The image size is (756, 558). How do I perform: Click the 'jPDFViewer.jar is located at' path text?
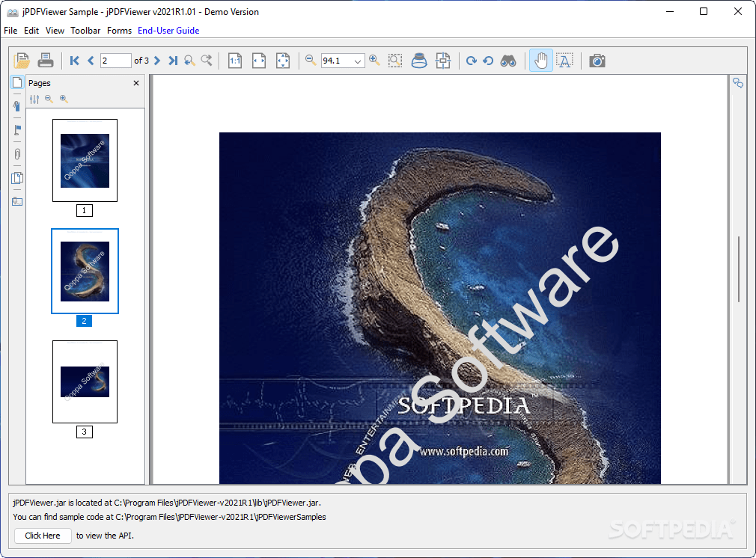click(167, 503)
